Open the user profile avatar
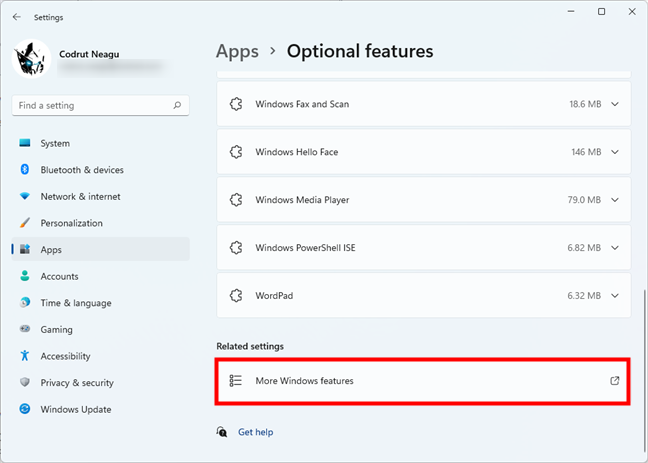 point(31,59)
